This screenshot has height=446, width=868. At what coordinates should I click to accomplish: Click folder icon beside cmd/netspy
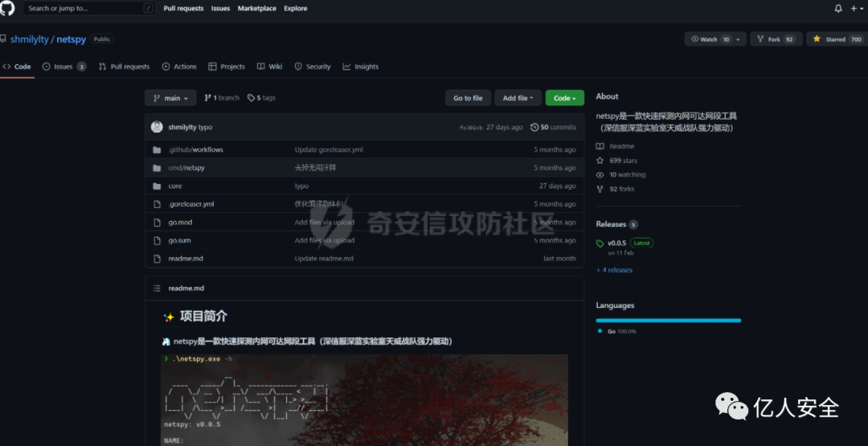click(x=157, y=168)
